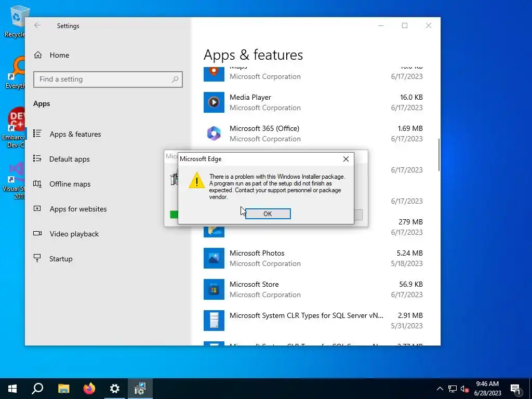Click the Microsoft Photos entry name

pyautogui.click(x=257, y=253)
